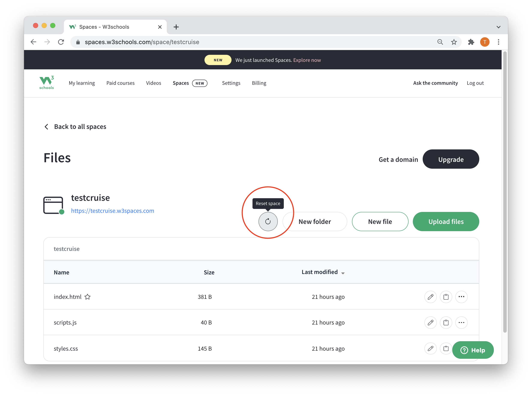Sort by Last modified column arrow
This screenshot has width=532, height=396.
point(343,273)
